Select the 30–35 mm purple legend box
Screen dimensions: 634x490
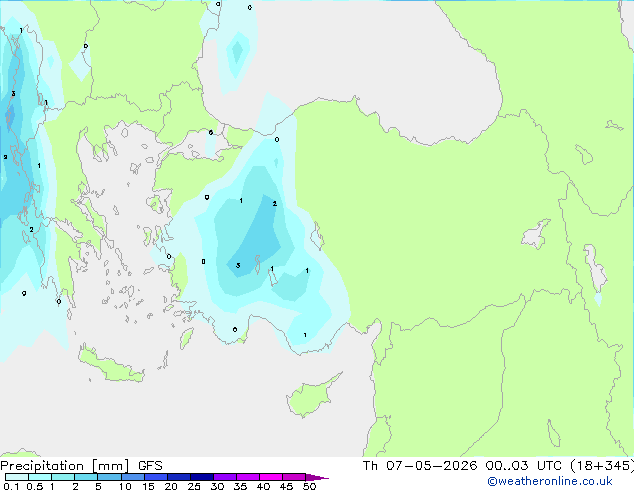[x=225, y=477]
